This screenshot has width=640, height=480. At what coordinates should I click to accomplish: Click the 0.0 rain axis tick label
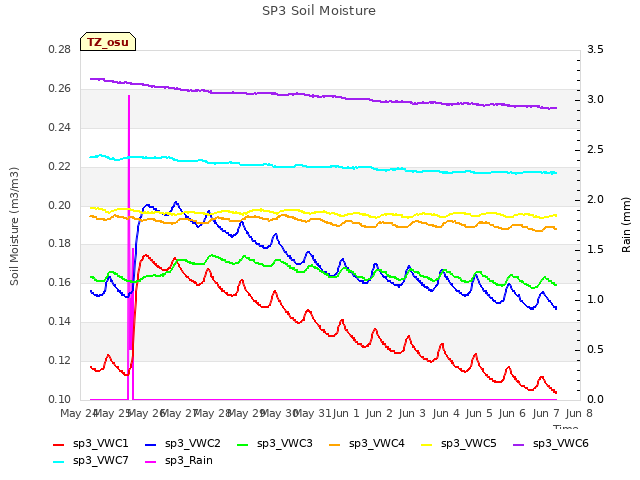595,399
